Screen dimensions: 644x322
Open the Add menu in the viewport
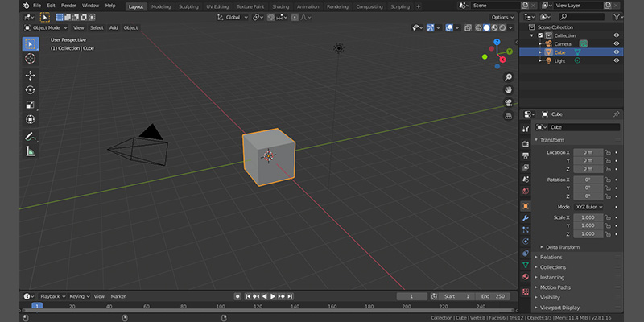pos(114,27)
